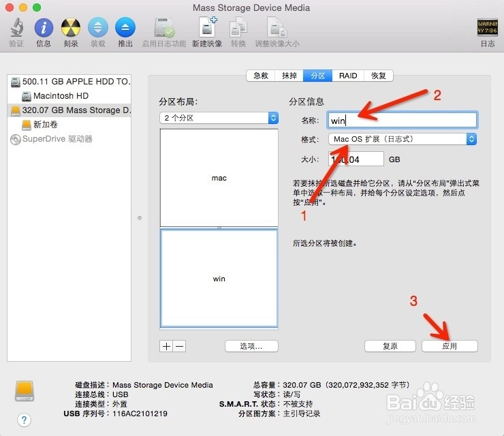The image size is (504, 436).
Task: Click the name (名称) field containing win
Action: click(x=403, y=121)
